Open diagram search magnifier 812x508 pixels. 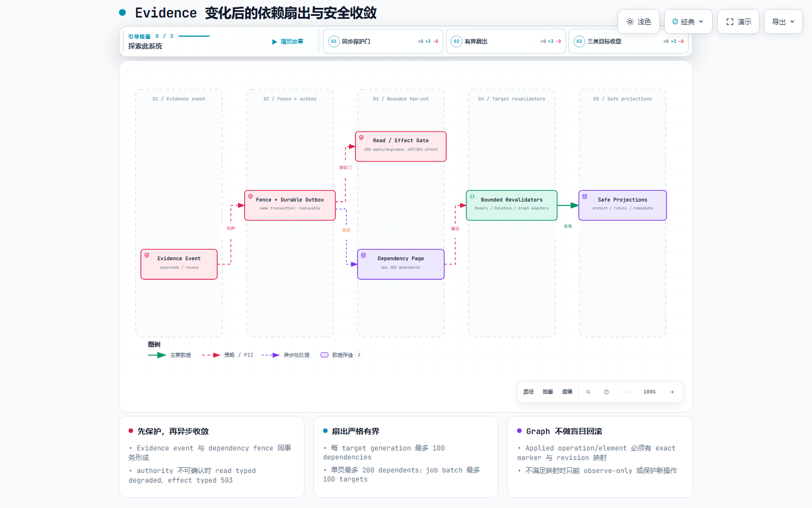pyautogui.click(x=588, y=392)
